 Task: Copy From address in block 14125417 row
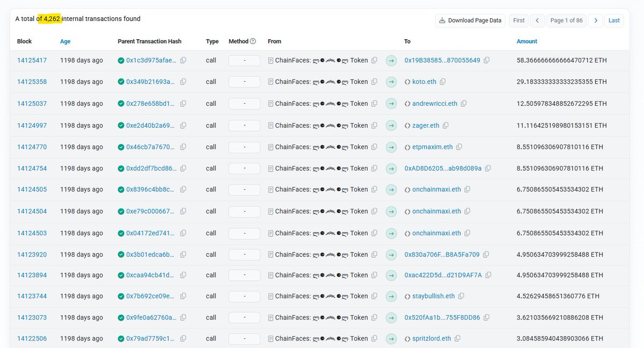coord(375,60)
